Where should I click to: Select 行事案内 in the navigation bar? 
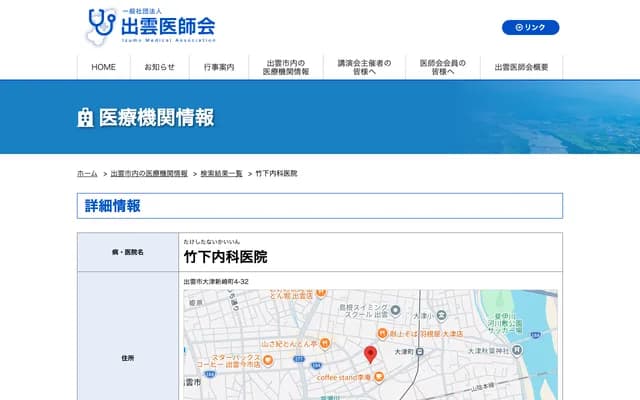pyautogui.click(x=219, y=67)
